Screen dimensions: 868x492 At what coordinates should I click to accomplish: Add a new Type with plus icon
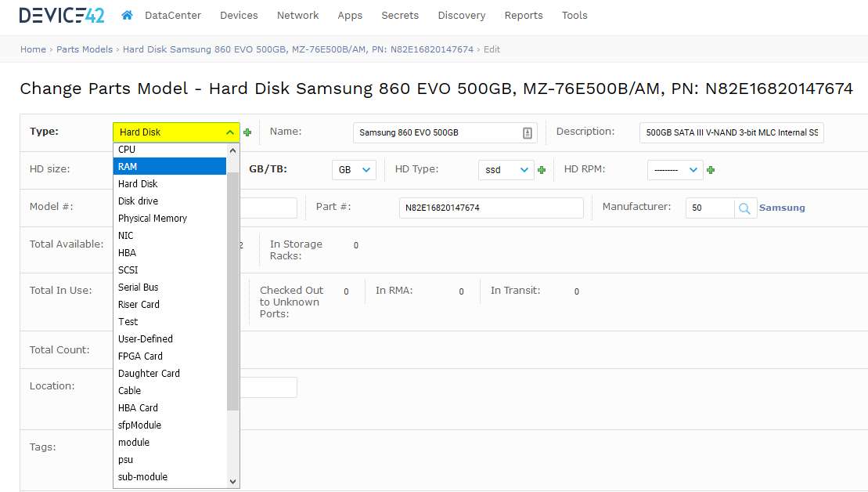247,132
